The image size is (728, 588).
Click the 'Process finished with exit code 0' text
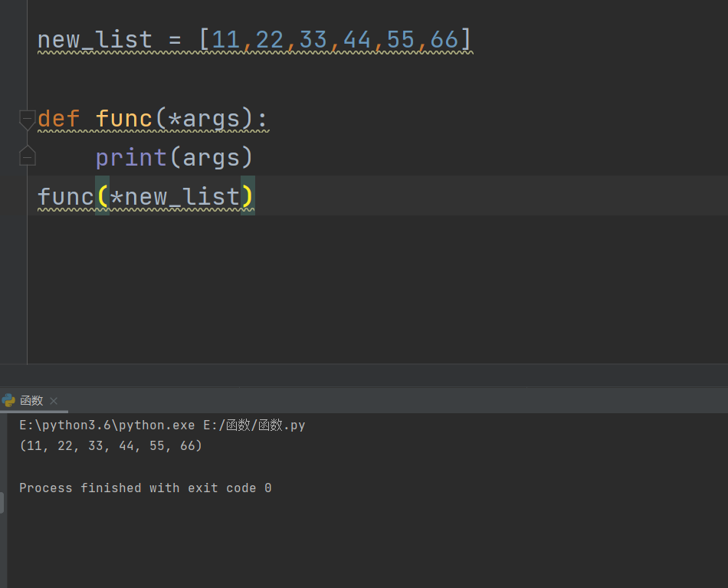pos(146,488)
